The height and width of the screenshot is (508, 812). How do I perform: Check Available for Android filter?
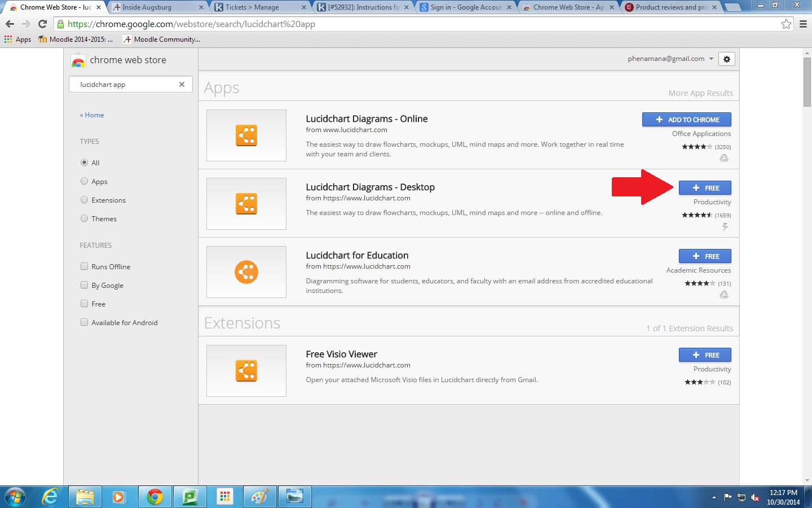pyautogui.click(x=84, y=322)
